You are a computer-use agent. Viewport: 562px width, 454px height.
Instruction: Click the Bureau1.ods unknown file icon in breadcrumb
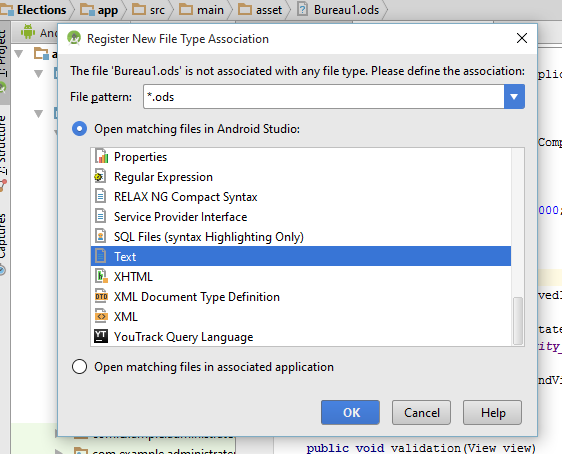pyautogui.click(x=303, y=9)
